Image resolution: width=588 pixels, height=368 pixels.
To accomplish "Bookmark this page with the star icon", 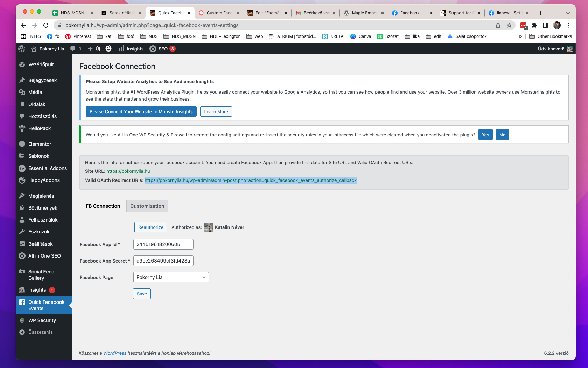I will tap(509, 25).
